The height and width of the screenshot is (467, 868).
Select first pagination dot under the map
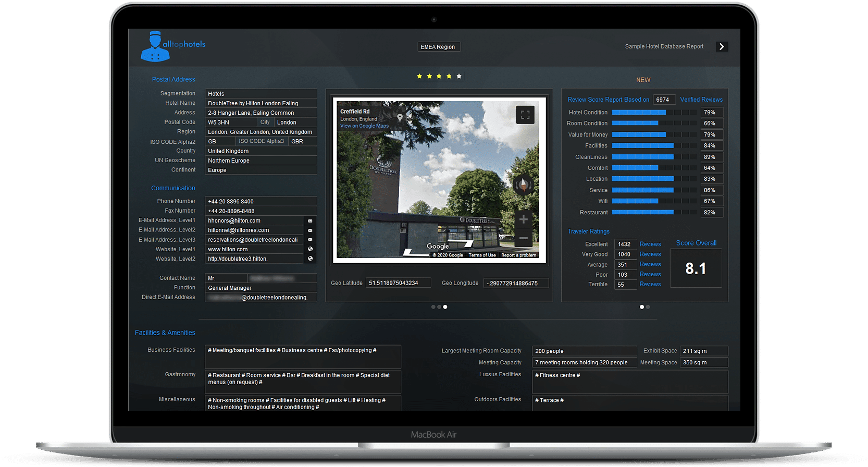click(433, 307)
